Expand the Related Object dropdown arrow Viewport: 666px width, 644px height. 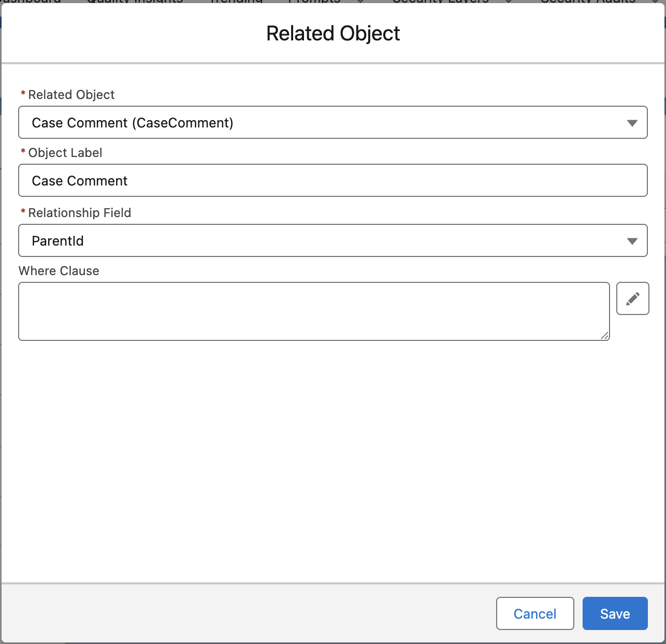pyautogui.click(x=632, y=123)
